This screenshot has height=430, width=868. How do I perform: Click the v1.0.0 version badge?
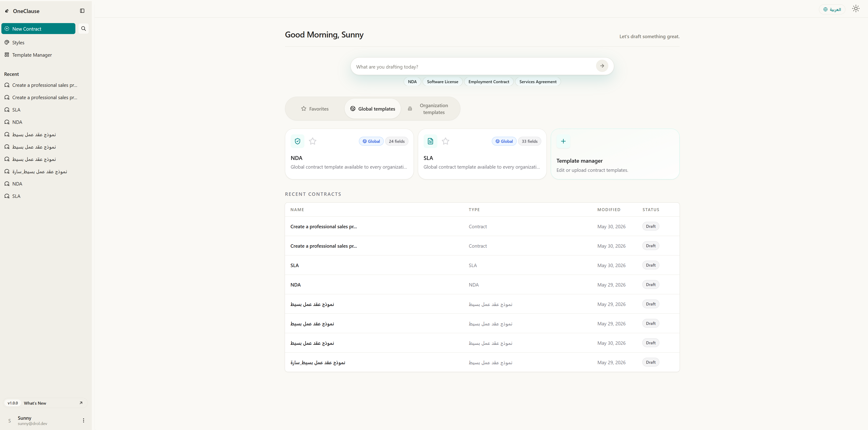(x=13, y=403)
